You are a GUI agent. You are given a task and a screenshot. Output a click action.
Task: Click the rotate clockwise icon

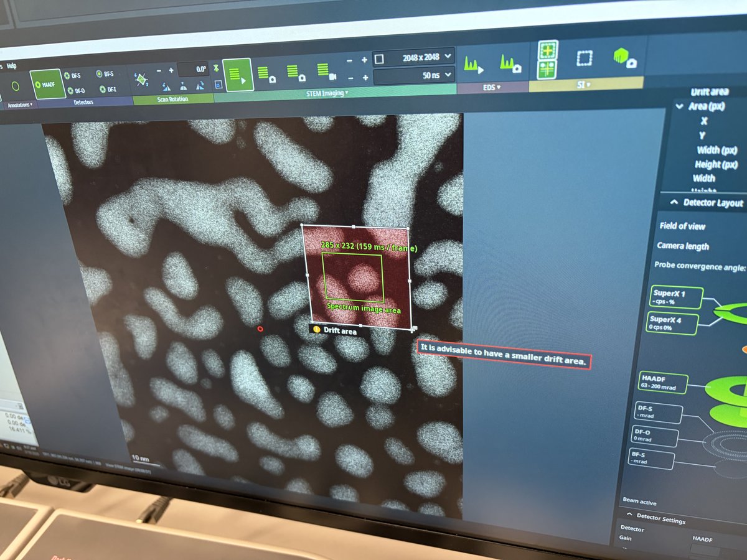(200, 86)
